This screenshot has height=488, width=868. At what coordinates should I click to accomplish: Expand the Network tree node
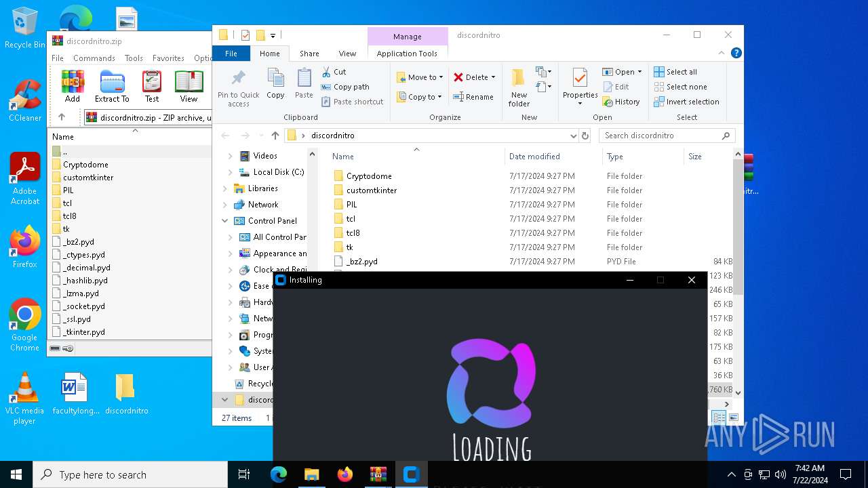(224, 205)
